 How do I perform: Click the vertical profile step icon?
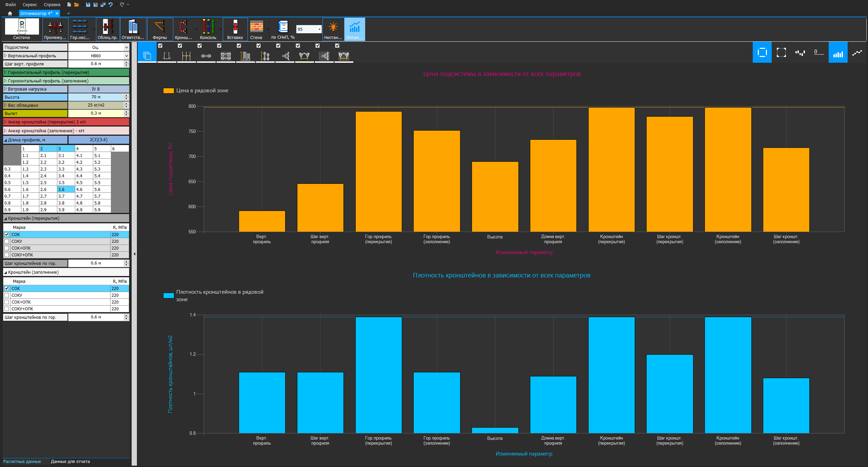tap(186, 56)
